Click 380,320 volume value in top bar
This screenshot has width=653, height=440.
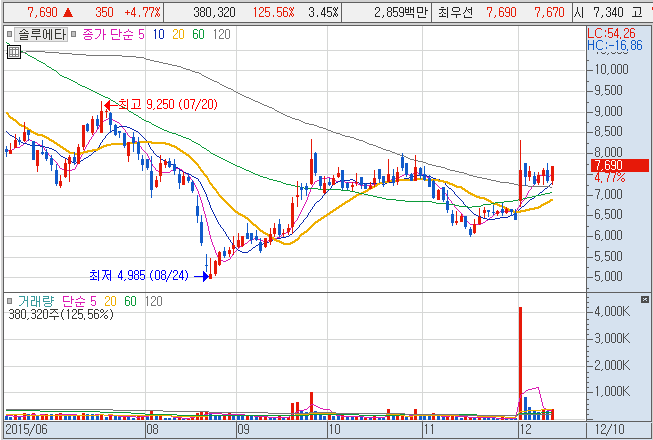[214, 12]
